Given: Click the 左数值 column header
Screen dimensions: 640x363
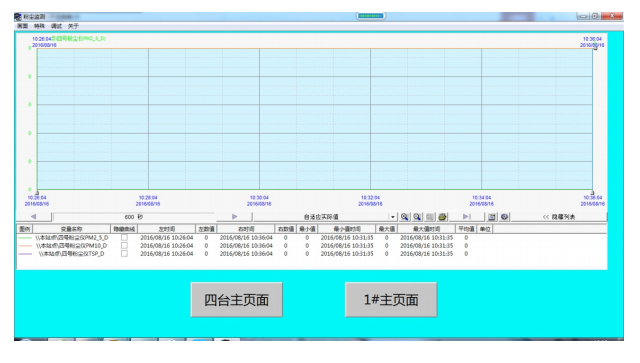Looking at the screenshot, I should click(206, 229).
